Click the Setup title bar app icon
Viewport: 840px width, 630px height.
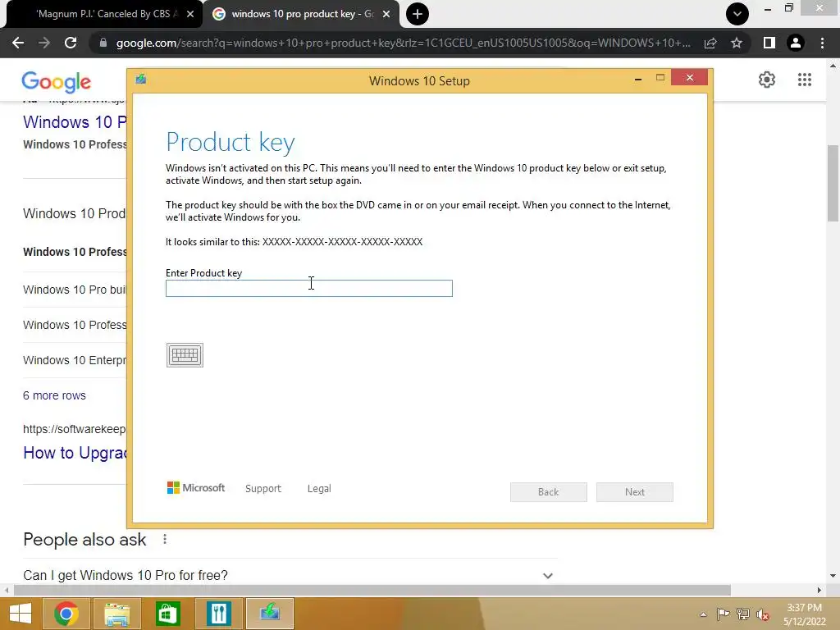(141, 80)
